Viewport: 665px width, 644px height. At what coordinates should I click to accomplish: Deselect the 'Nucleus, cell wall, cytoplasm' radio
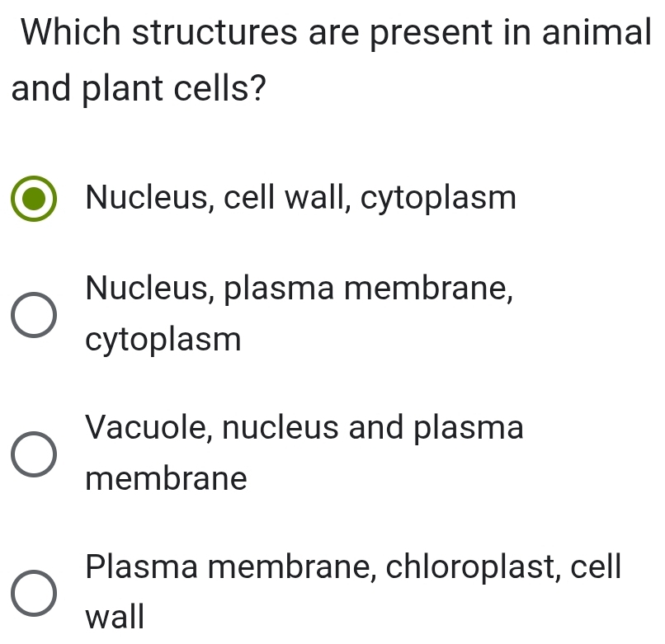(33, 198)
